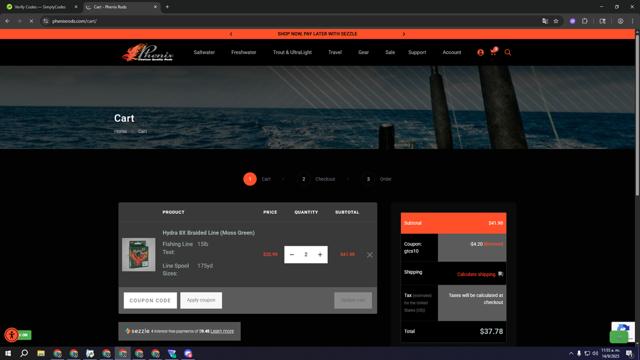This screenshot has width=640, height=360.
Task: Go back with browser back arrow
Action: (x=7, y=21)
